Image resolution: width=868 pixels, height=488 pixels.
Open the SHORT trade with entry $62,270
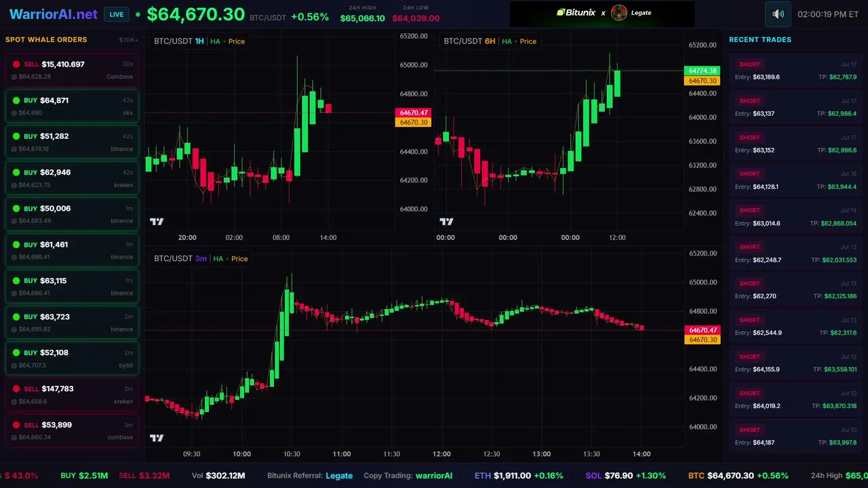[x=795, y=290]
